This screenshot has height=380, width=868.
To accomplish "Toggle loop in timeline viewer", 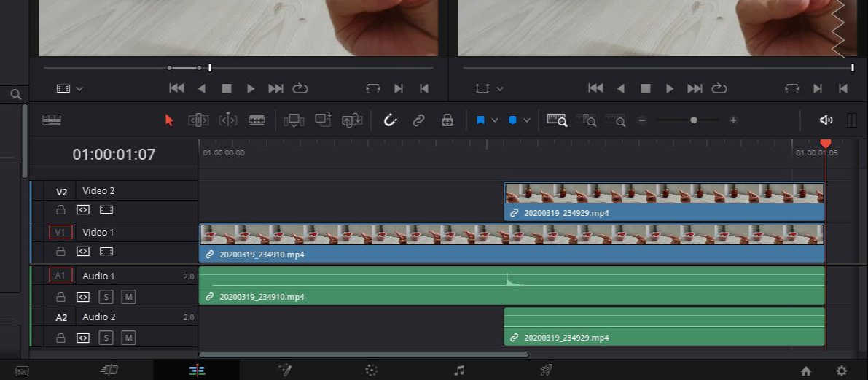I will click(719, 89).
